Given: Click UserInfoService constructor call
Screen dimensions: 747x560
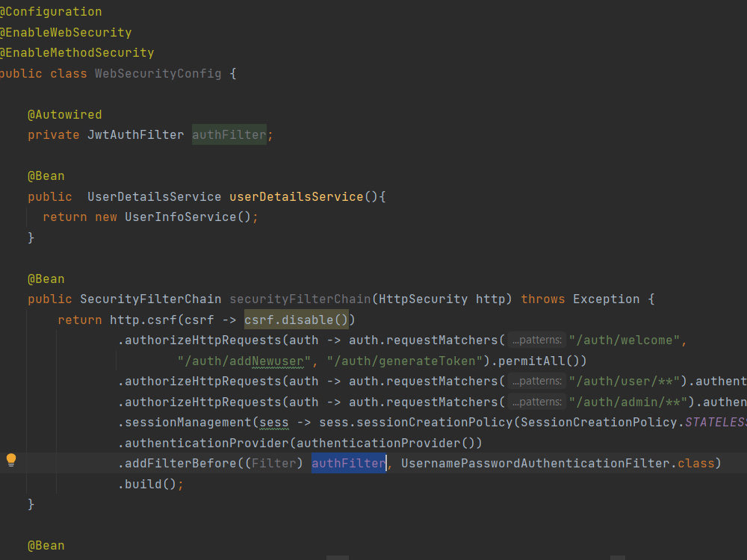Looking at the screenshot, I should click(187, 217).
